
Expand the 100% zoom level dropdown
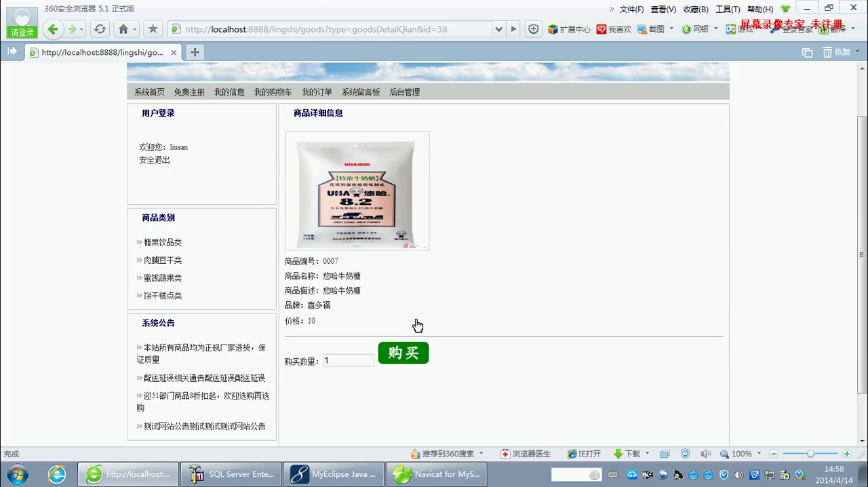[759, 454]
